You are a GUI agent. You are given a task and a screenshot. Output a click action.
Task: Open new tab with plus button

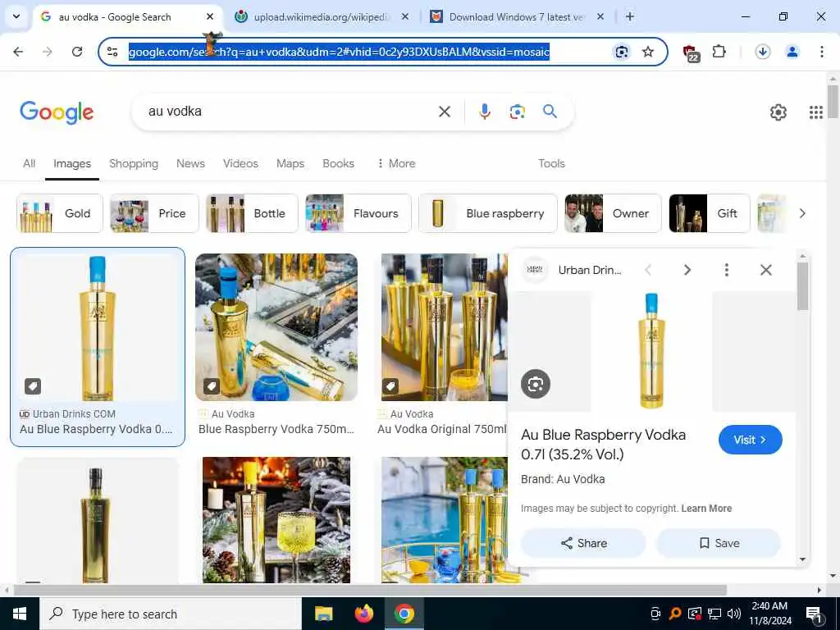click(630, 16)
